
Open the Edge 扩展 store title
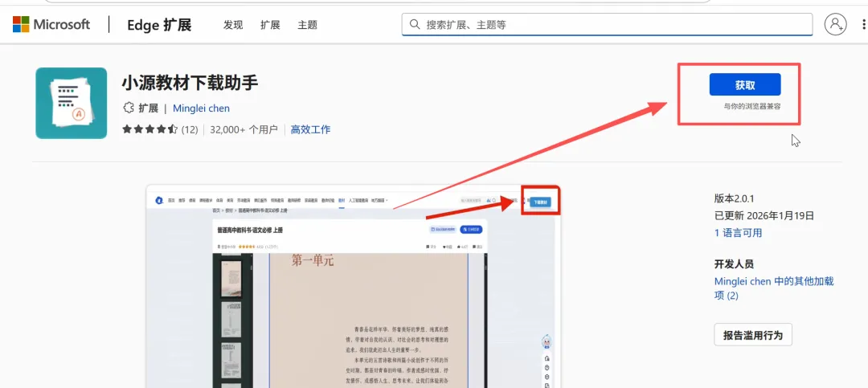159,25
